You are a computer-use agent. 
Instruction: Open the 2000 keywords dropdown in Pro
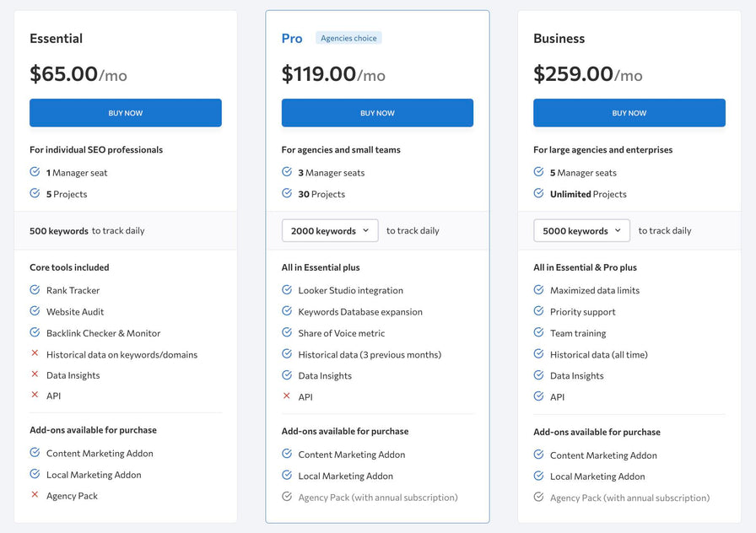(x=330, y=230)
